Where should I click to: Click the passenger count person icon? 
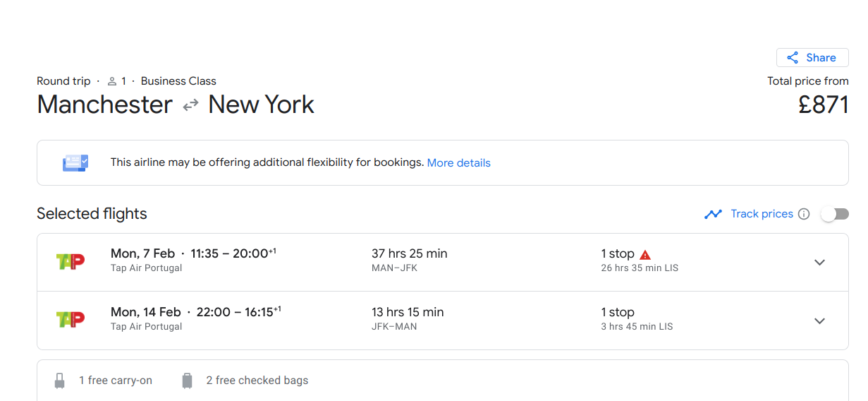point(112,81)
